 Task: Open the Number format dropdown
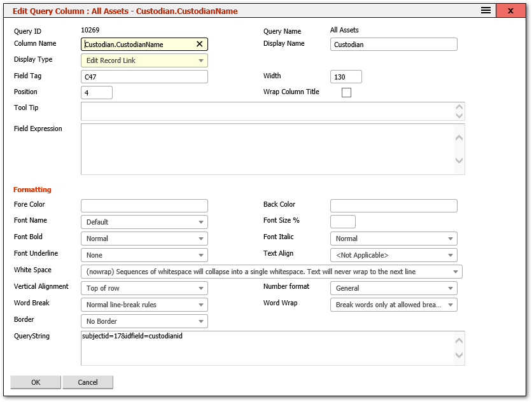point(451,288)
